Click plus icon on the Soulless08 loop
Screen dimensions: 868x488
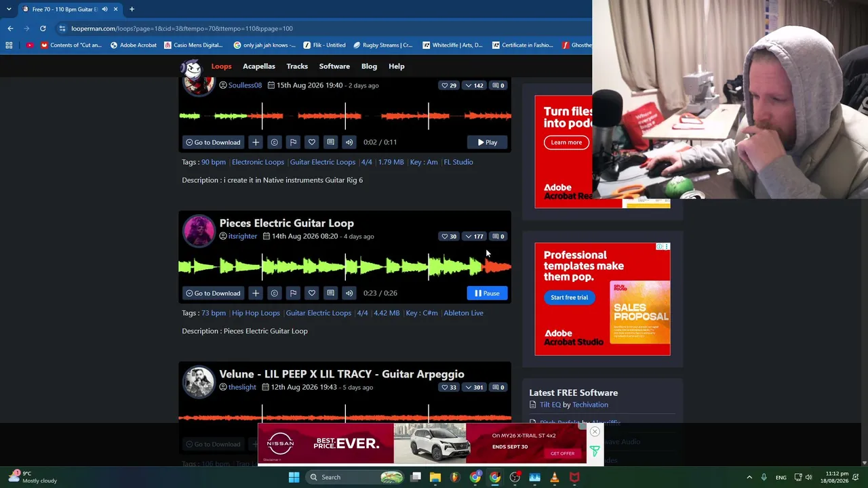[x=256, y=142]
